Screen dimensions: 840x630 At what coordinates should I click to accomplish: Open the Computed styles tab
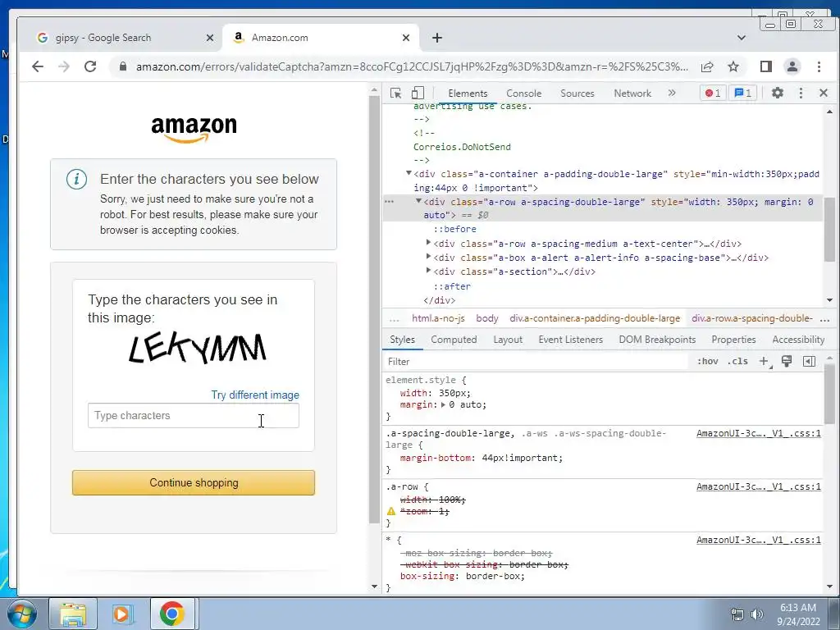pyautogui.click(x=453, y=340)
